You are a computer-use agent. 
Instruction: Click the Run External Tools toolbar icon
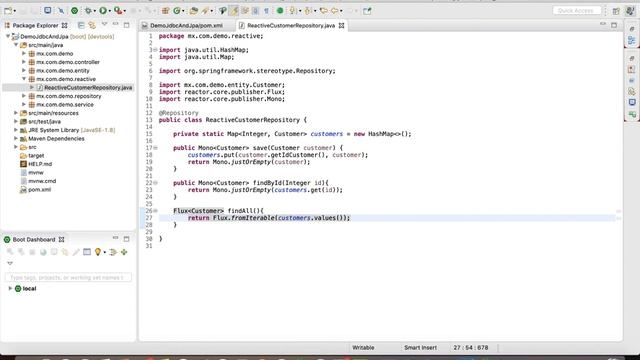pos(118,11)
